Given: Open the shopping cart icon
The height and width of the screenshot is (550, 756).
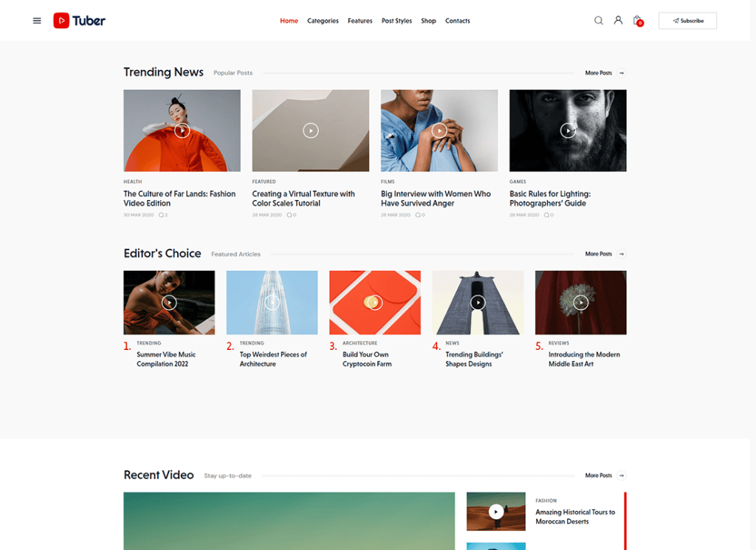Looking at the screenshot, I should tap(637, 21).
